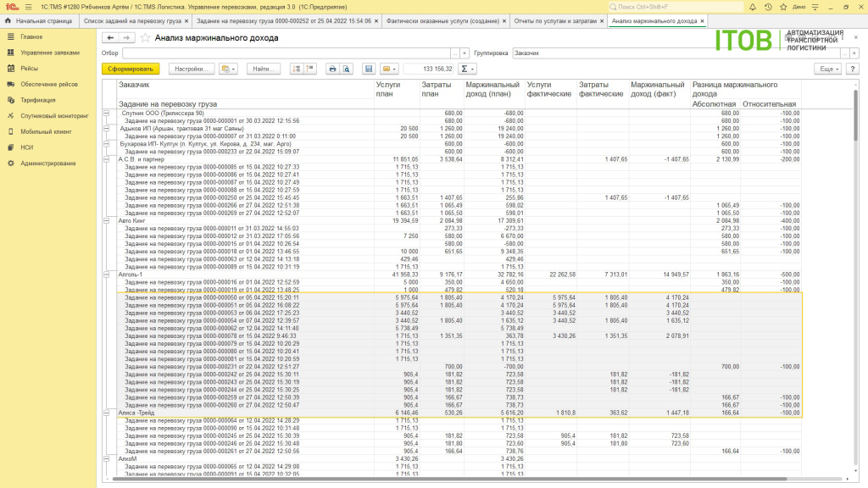Print the report with the printer icon
Screen dimensions: 868x488
tap(332, 69)
